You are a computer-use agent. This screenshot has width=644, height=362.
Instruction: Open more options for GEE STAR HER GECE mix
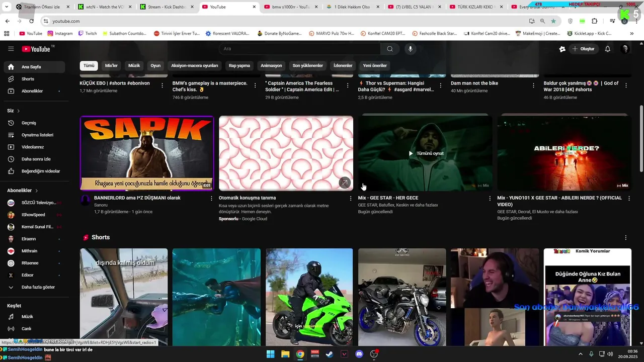[x=490, y=198]
